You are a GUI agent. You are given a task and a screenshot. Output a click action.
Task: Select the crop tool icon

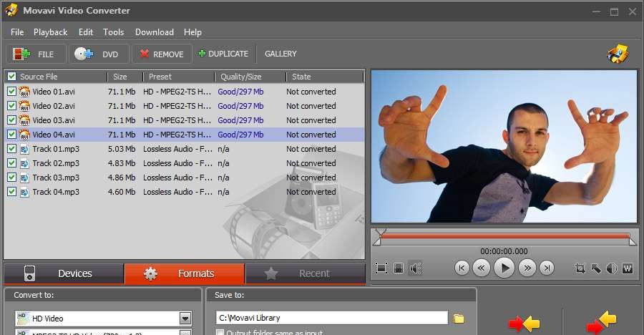580,268
